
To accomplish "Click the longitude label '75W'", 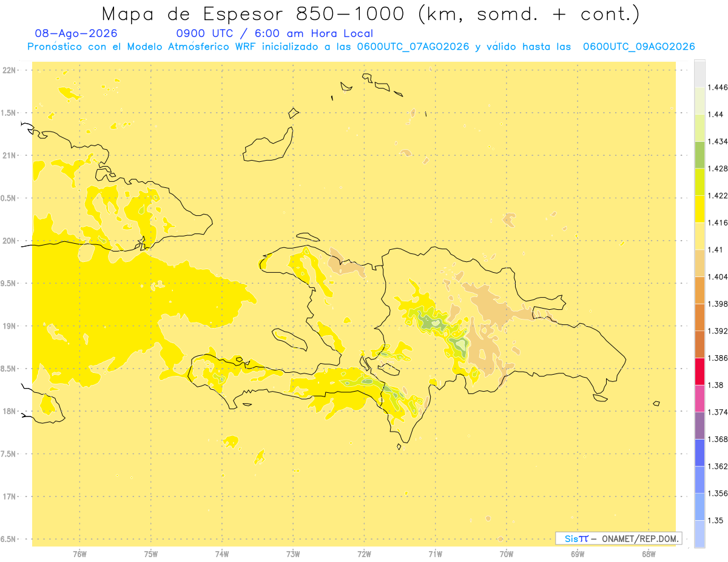I will click(x=151, y=554).
